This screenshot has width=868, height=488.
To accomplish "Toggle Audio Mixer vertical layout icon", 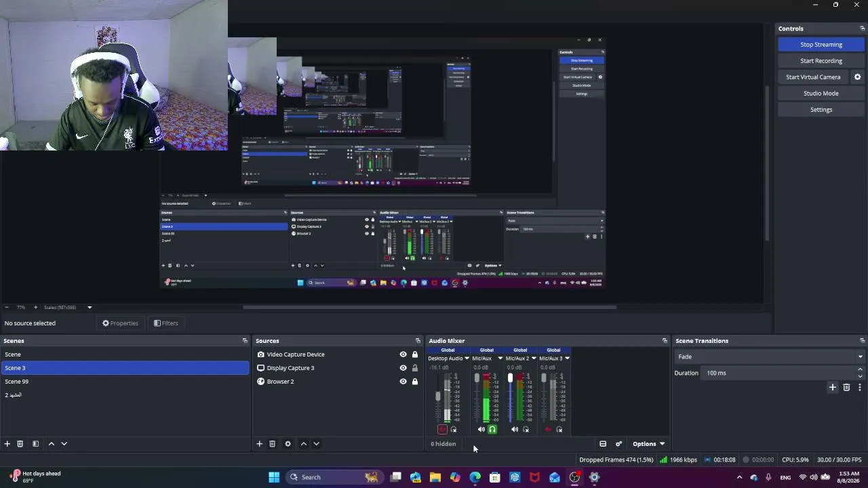I will tap(603, 444).
